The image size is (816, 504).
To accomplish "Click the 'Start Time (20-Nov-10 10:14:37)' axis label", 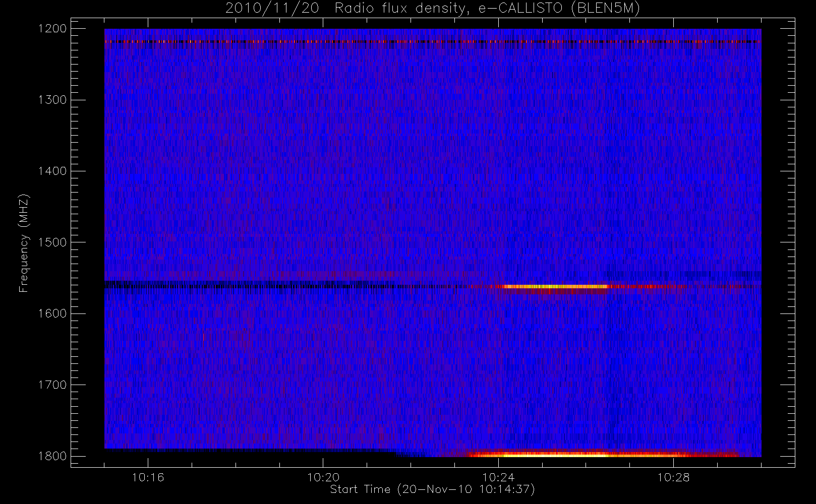I will coord(432,489).
